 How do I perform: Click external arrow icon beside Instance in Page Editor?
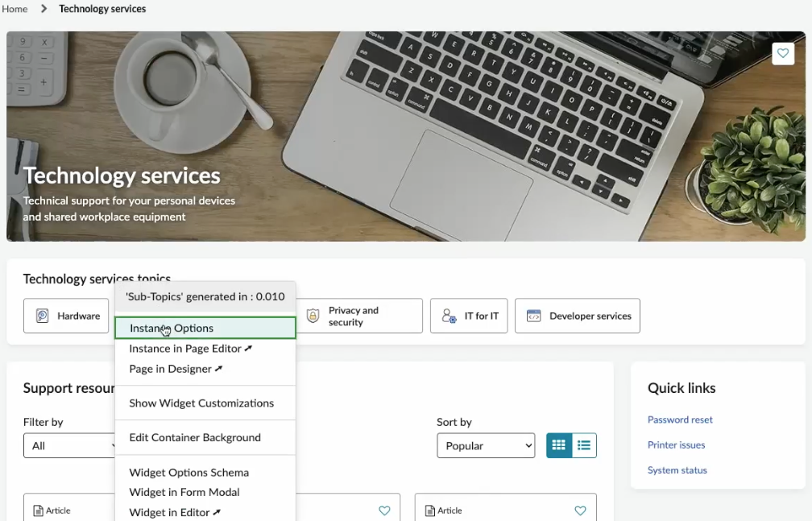(x=249, y=349)
